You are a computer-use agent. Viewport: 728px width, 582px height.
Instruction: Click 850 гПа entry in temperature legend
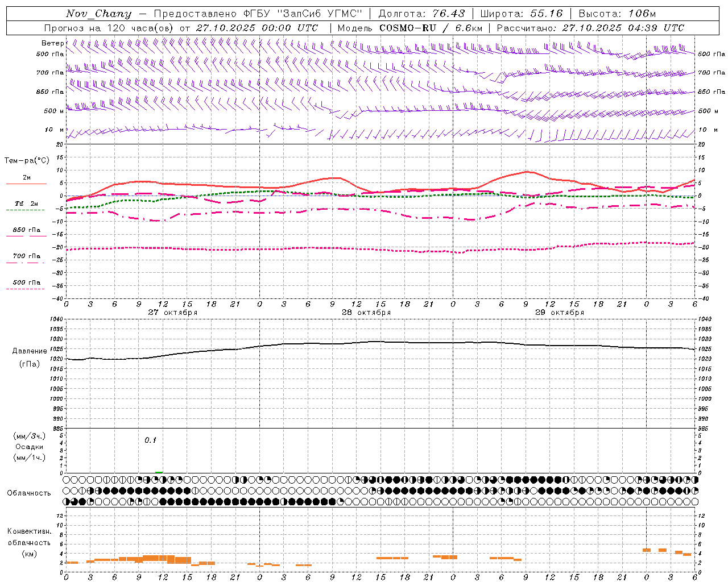point(27,230)
